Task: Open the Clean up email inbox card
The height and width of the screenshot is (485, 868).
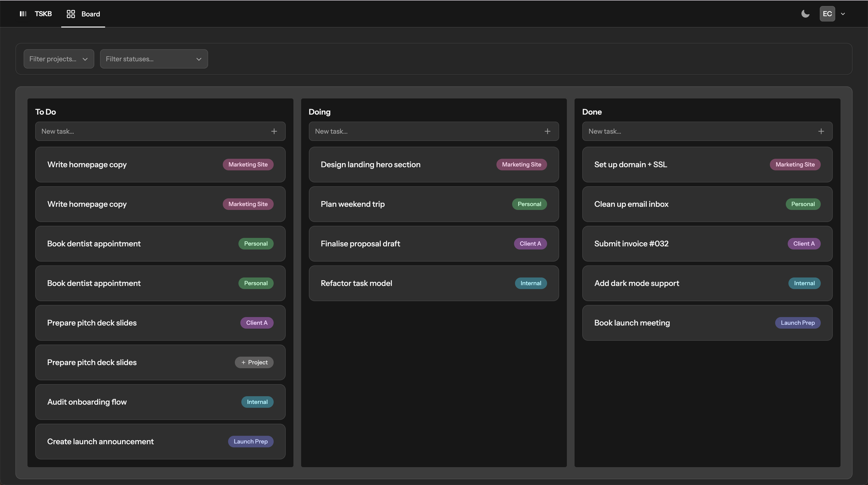Action: (707, 204)
